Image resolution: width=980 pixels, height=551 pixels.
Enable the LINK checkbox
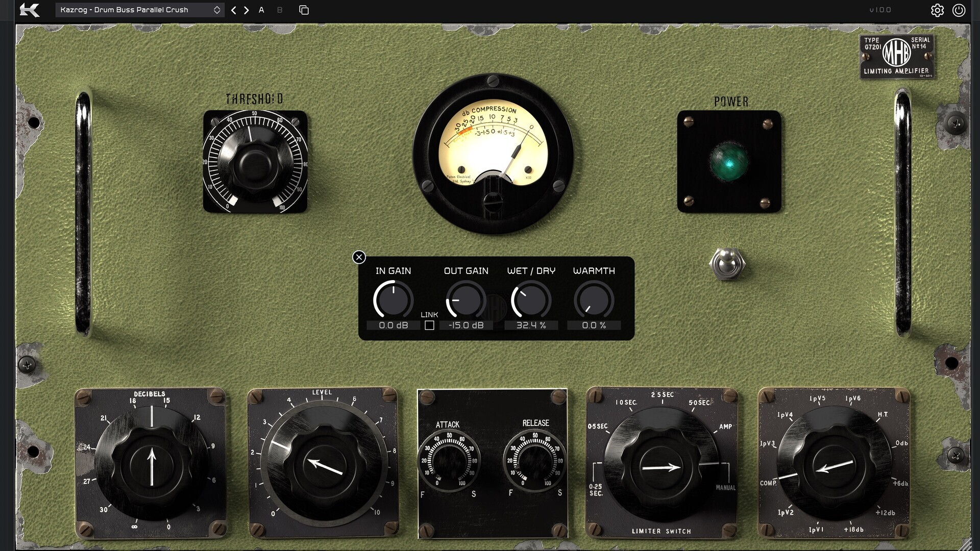click(429, 325)
